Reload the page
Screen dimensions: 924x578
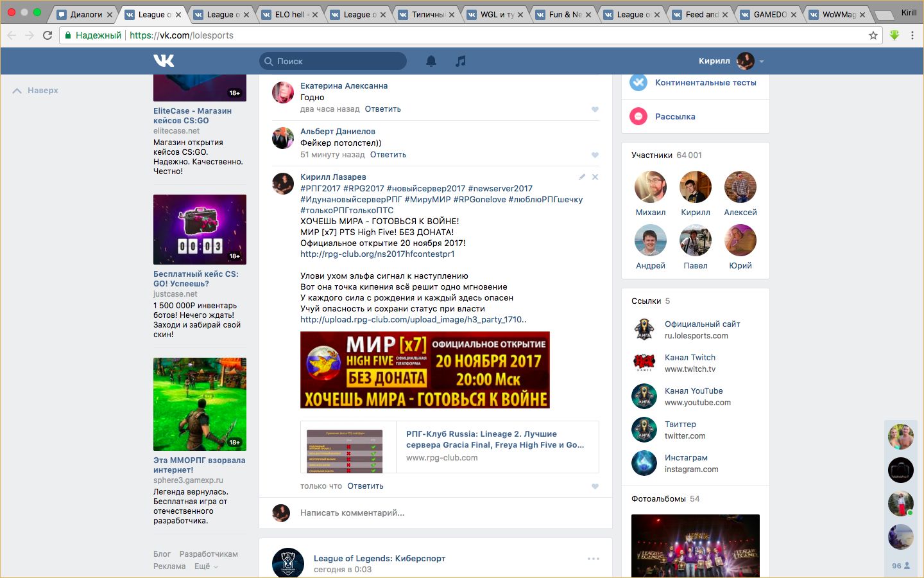point(47,35)
